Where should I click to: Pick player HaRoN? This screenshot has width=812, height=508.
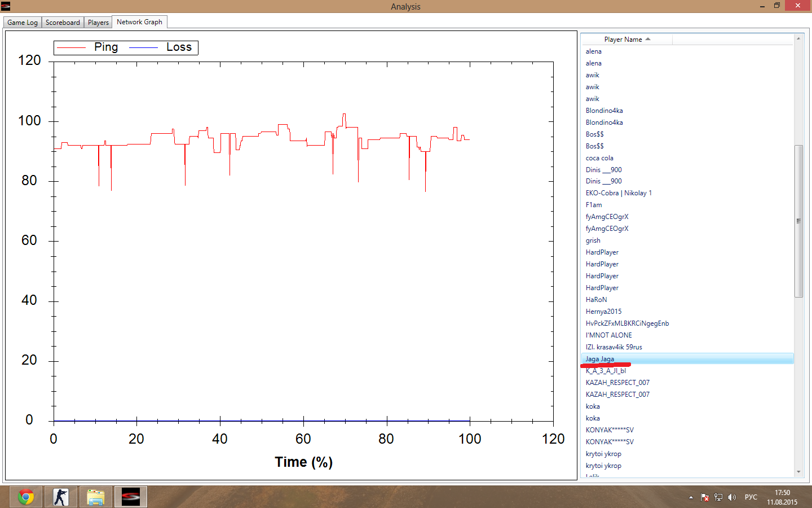[687, 300]
